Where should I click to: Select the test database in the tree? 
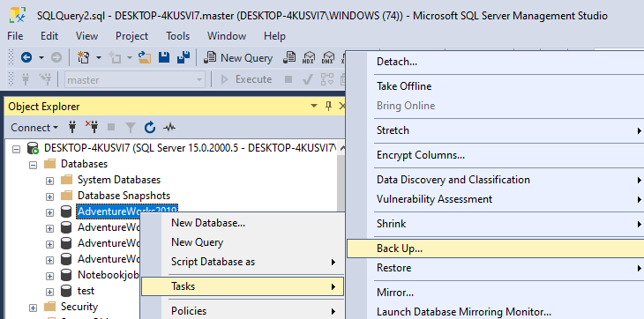pos(86,291)
